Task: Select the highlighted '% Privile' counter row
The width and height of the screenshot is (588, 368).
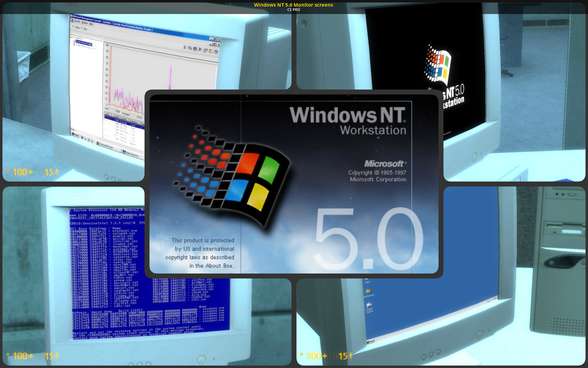Action: coord(124,122)
